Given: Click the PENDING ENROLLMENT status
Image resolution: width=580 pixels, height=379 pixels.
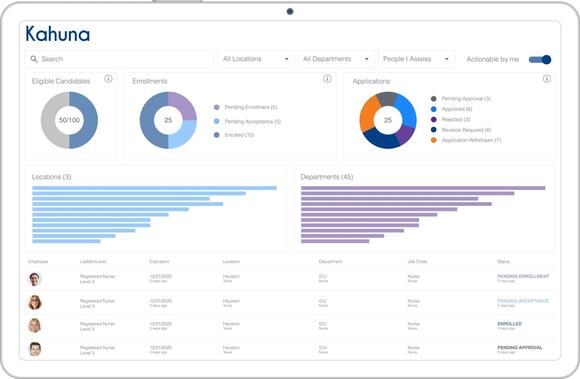Looking at the screenshot, I should pos(523,276).
